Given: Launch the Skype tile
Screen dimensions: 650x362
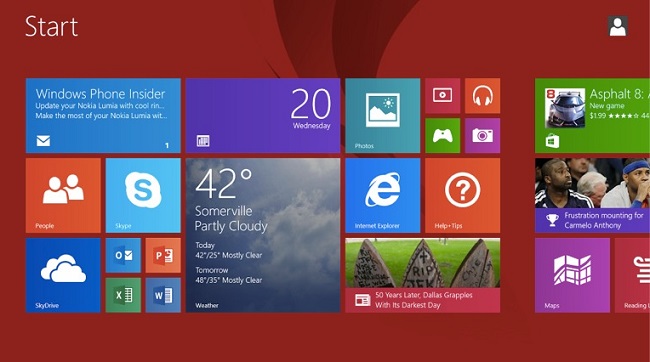Looking at the screenshot, I should point(143,195).
